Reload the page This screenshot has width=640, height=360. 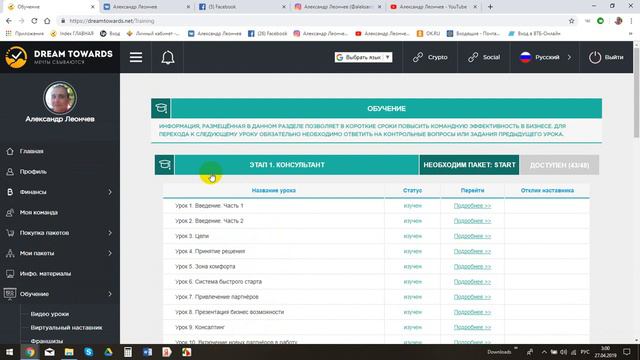point(34,21)
